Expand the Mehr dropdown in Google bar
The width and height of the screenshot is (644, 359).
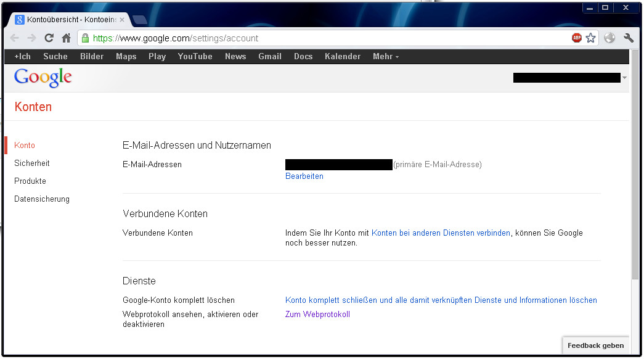pyautogui.click(x=386, y=56)
